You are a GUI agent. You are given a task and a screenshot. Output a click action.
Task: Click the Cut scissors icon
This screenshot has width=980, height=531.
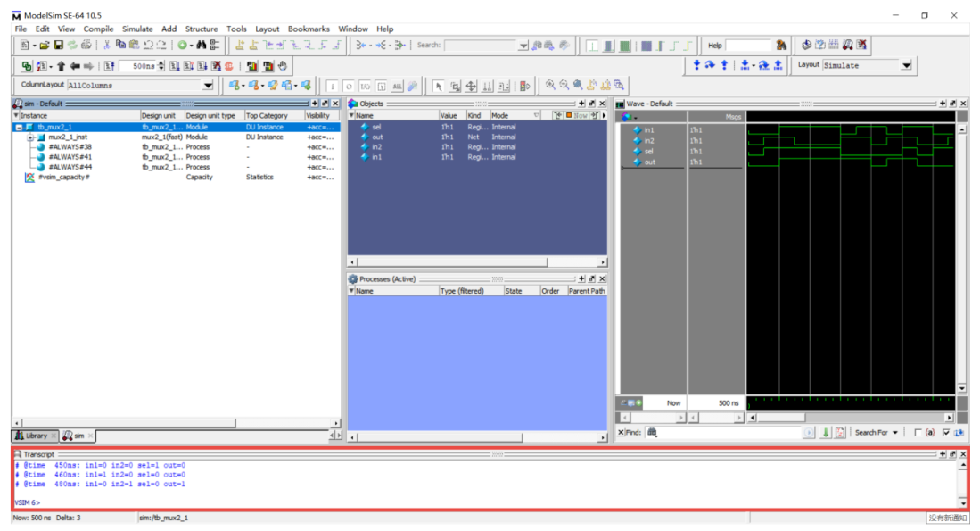(x=107, y=45)
